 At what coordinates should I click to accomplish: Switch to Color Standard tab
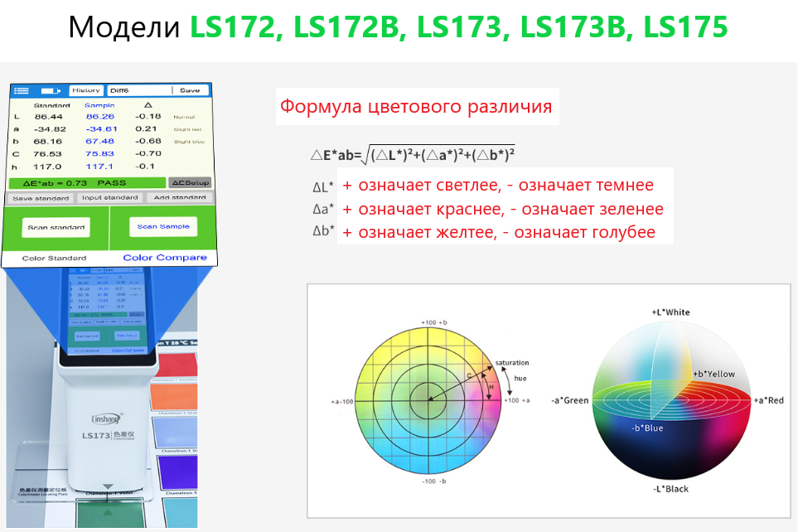tap(55, 258)
